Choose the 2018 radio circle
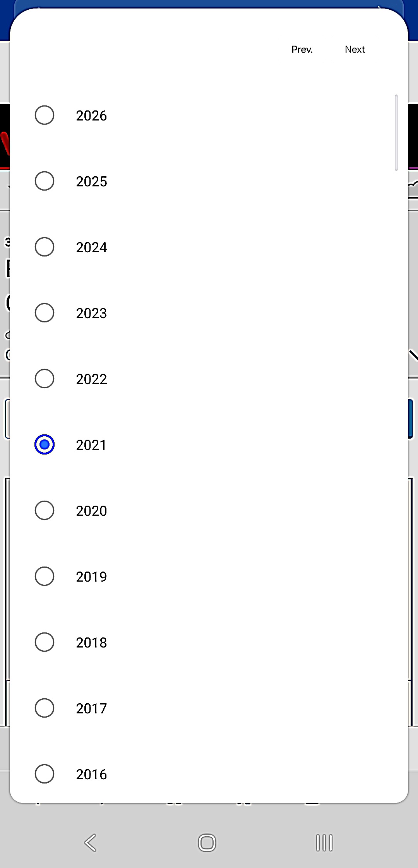This screenshot has height=868, width=418. coord(45,642)
